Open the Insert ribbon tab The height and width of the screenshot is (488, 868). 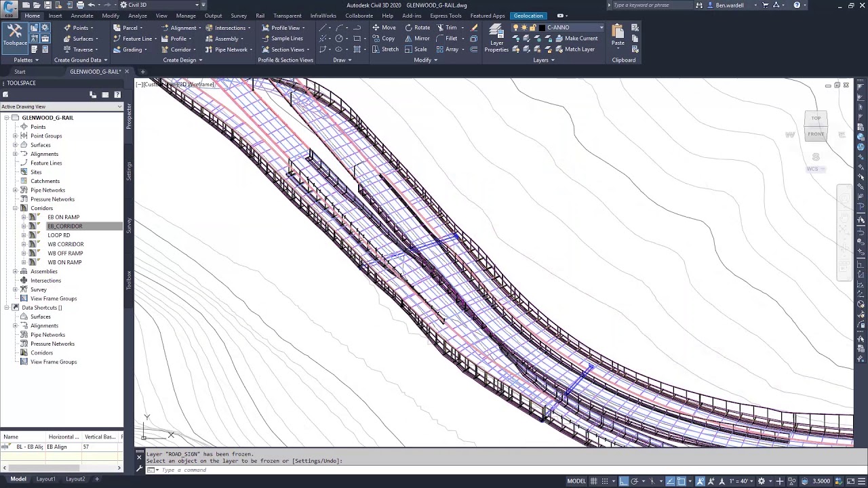55,16
